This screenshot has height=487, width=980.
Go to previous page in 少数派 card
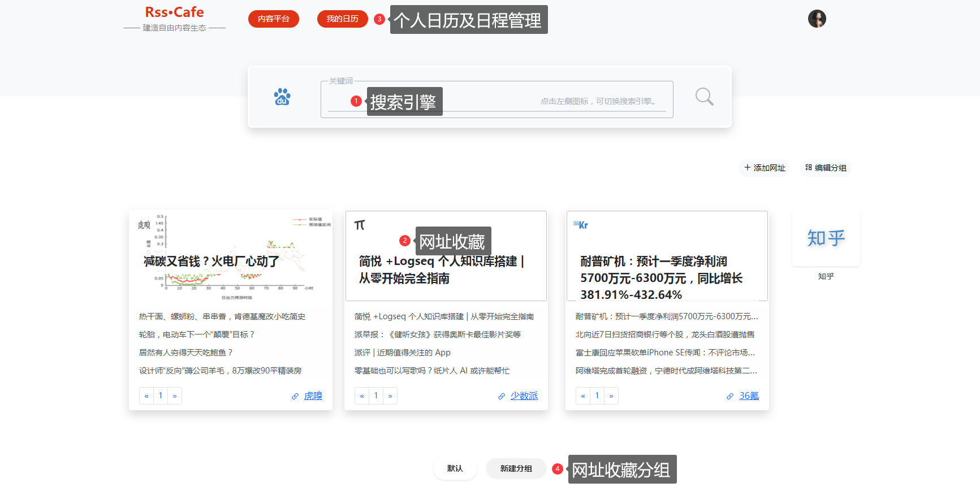click(x=362, y=396)
